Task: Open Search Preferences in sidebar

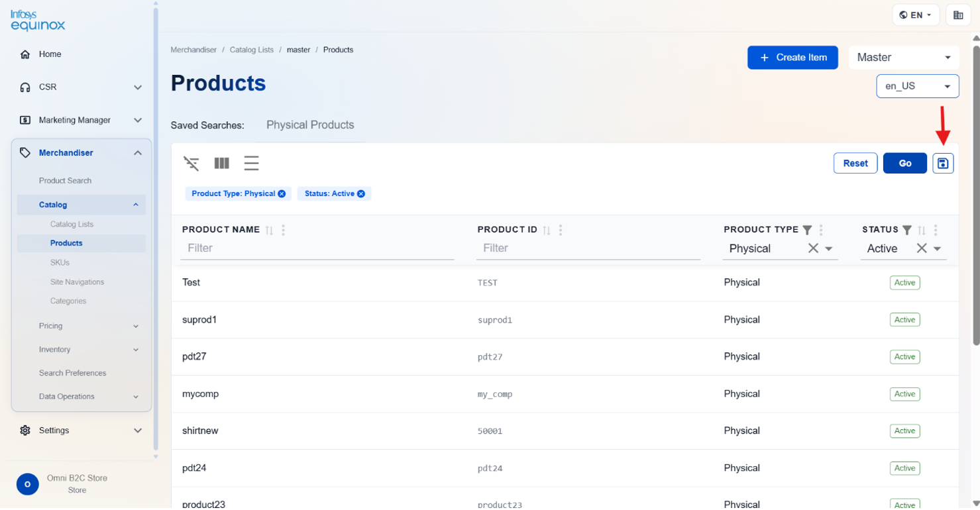Action: click(x=72, y=373)
